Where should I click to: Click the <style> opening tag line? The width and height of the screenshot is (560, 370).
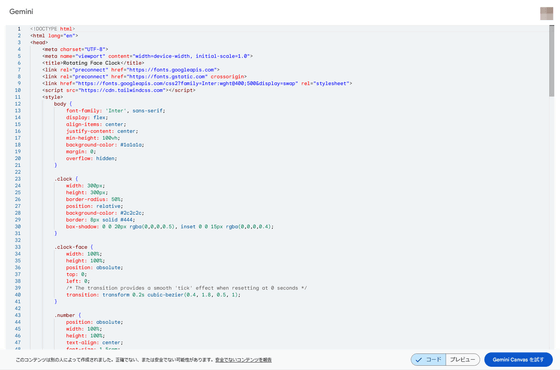click(52, 97)
